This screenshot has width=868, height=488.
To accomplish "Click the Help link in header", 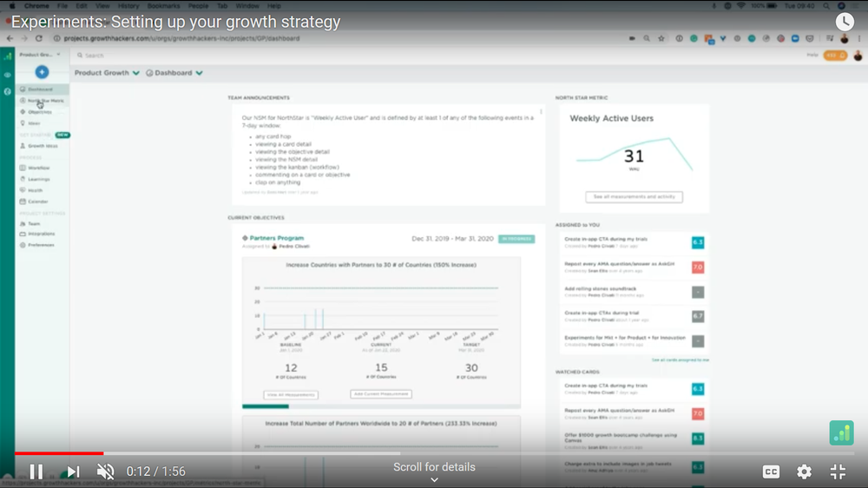I will pos(812,55).
